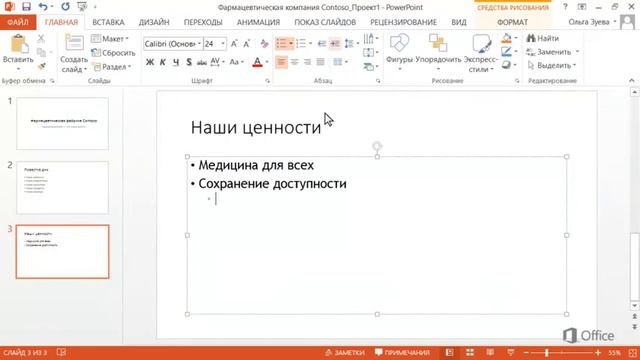This screenshot has width=640, height=360.
Task: Redo the last action
Action: (65, 7)
